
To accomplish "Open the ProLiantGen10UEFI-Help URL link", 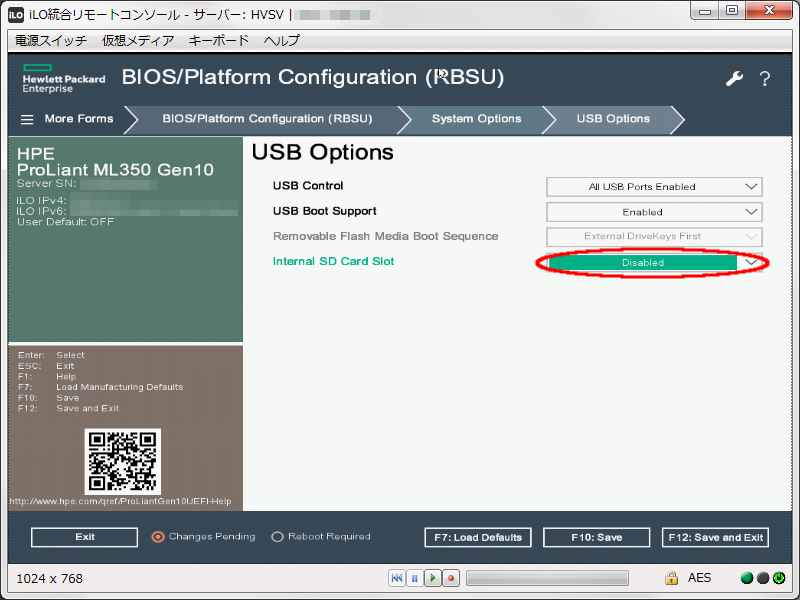I will pyautogui.click(x=120, y=501).
